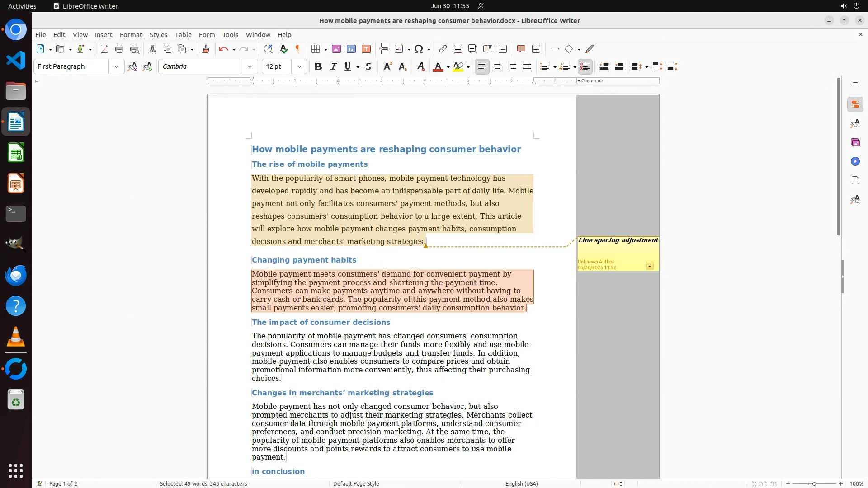Click the zoom slider in the status bar

click(814, 483)
